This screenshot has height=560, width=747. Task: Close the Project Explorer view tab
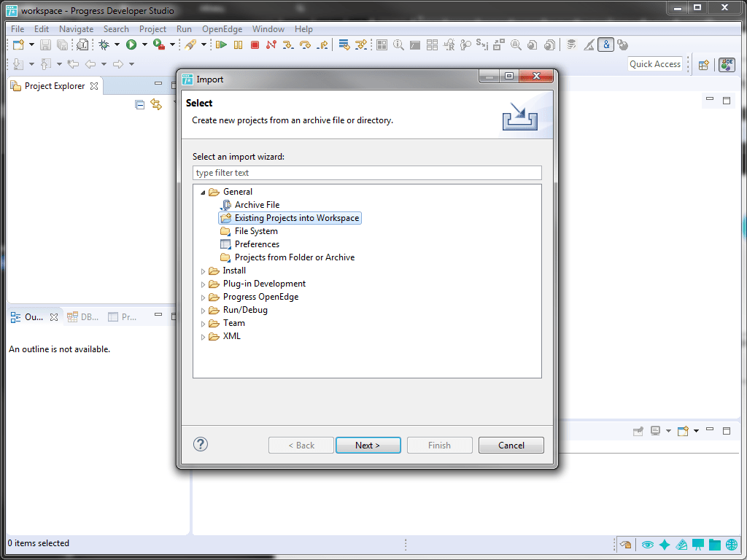click(94, 86)
